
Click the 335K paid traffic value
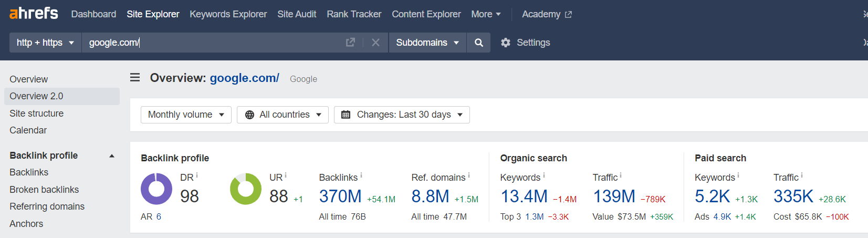pyautogui.click(x=793, y=196)
